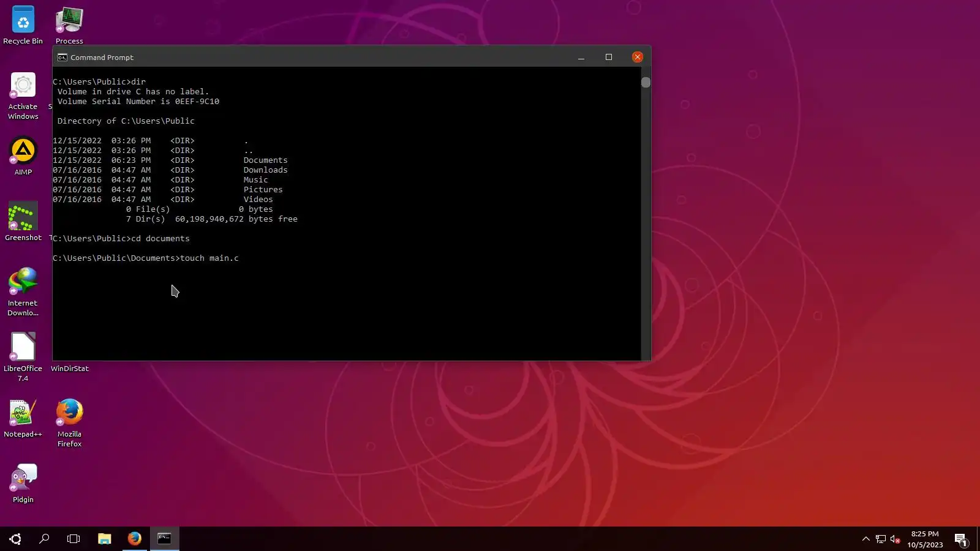Open the Recycle Bin desktop icon
The width and height of the screenshot is (980, 551).
[x=23, y=25]
